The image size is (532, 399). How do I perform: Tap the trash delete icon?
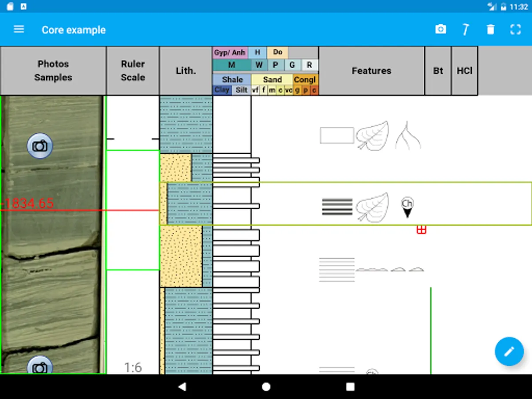[x=490, y=30]
